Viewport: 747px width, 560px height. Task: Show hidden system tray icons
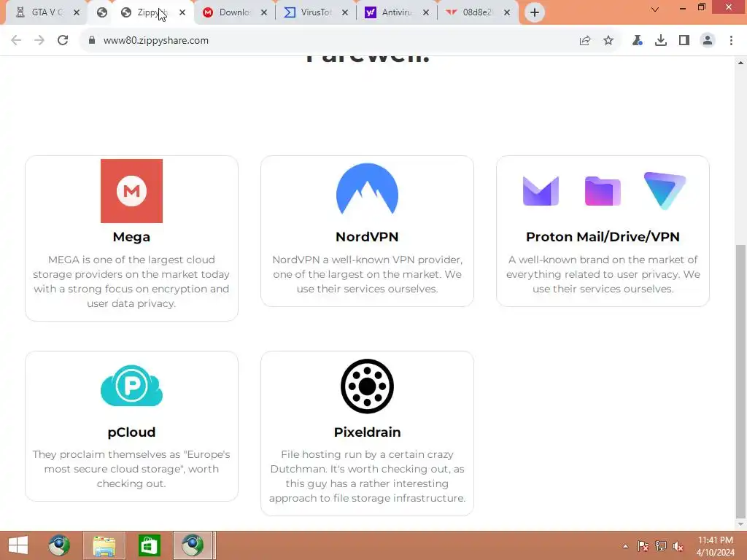point(625,546)
